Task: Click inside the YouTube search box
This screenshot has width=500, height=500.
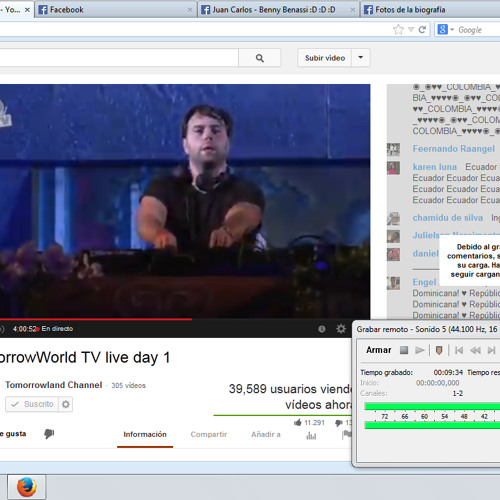Action: tap(118, 58)
